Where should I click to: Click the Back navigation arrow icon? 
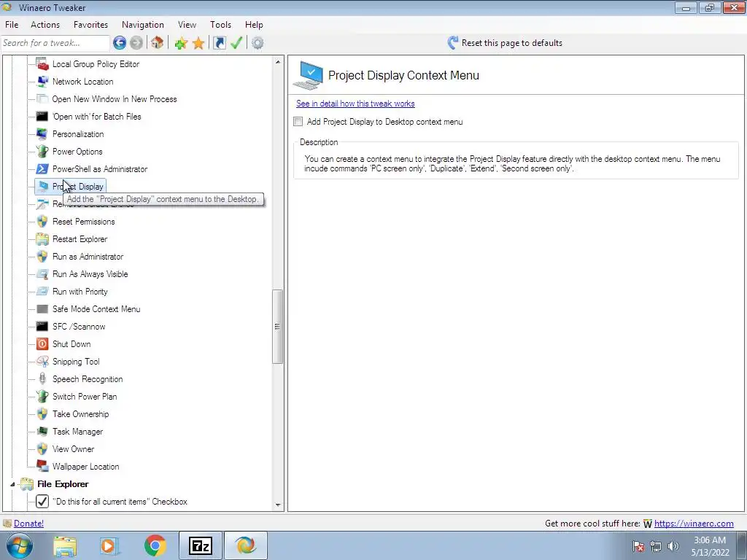[120, 43]
